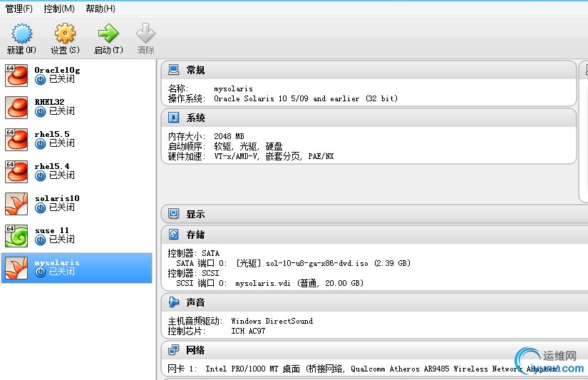Screen dimensions: 588x380
Task: Open the 管理(F) menu
Action: [x=19, y=9]
